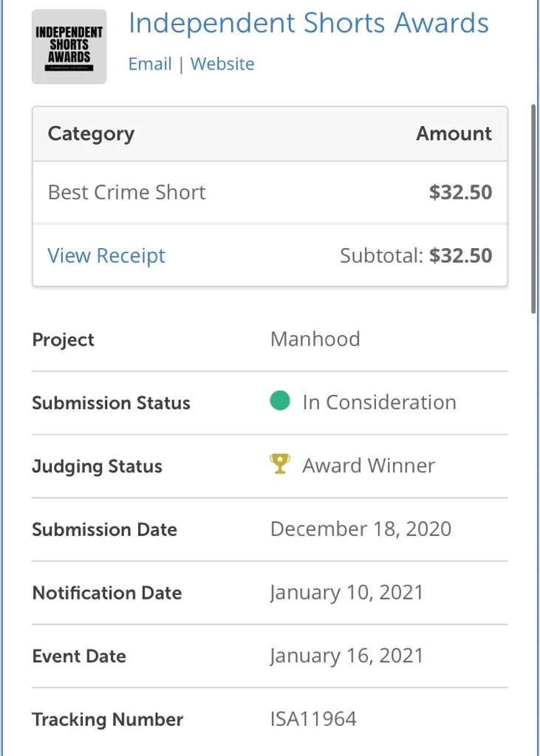Select the tracking number ISA11964
Viewport: 540px width, 756px height.
(x=313, y=719)
